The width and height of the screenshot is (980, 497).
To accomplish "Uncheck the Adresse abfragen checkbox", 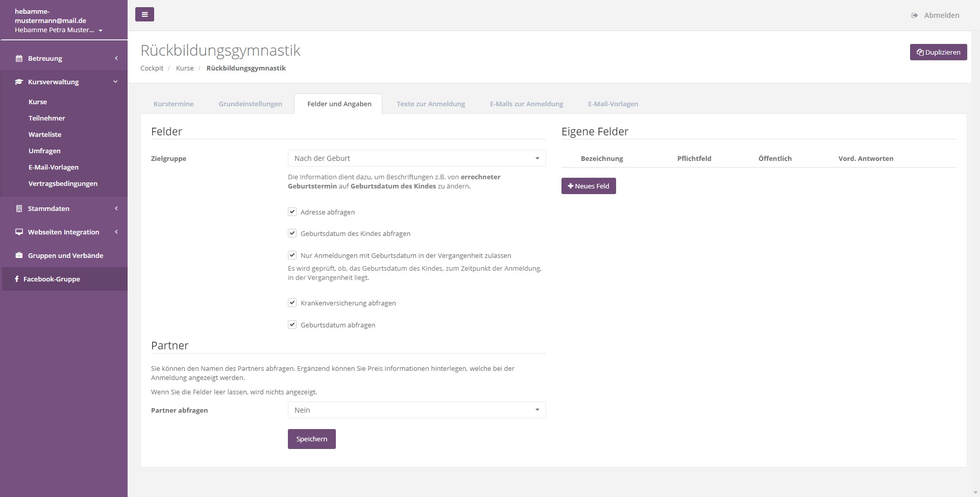I will pyautogui.click(x=292, y=211).
